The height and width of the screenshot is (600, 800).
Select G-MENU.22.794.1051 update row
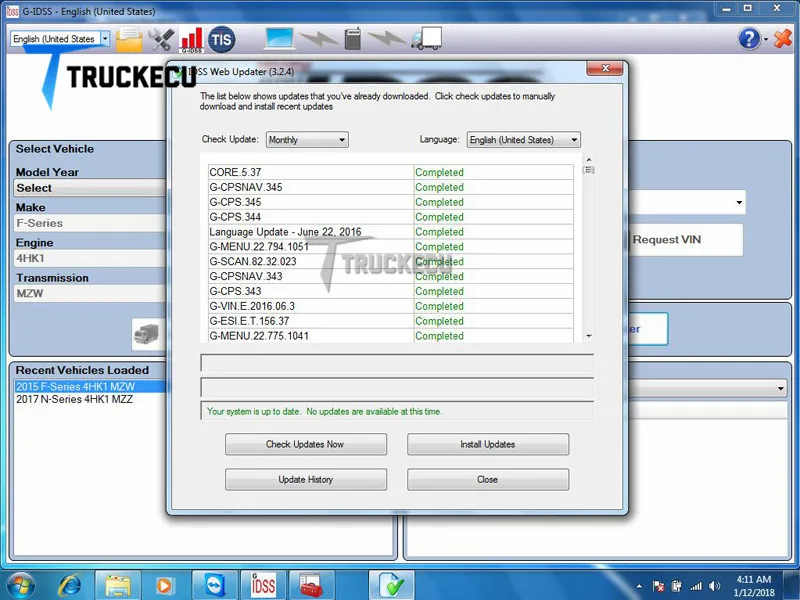pos(390,246)
